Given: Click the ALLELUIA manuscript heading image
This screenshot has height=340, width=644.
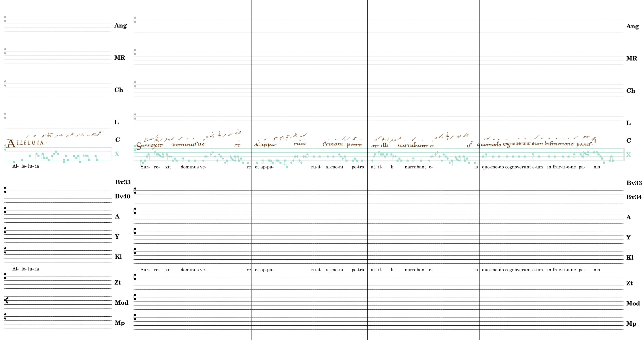Looking at the screenshot, I should click(26, 143).
